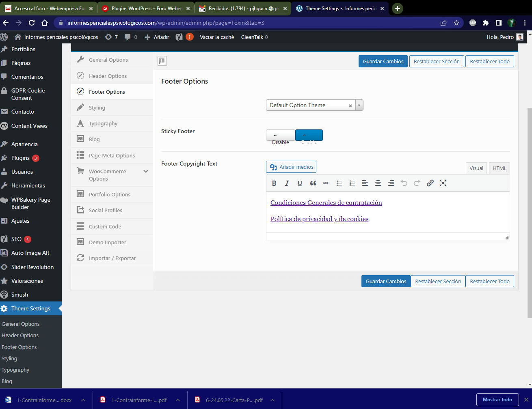This screenshot has height=409, width=532.
Task: Open the Styling panel tab
Action: tap(112, 108)
